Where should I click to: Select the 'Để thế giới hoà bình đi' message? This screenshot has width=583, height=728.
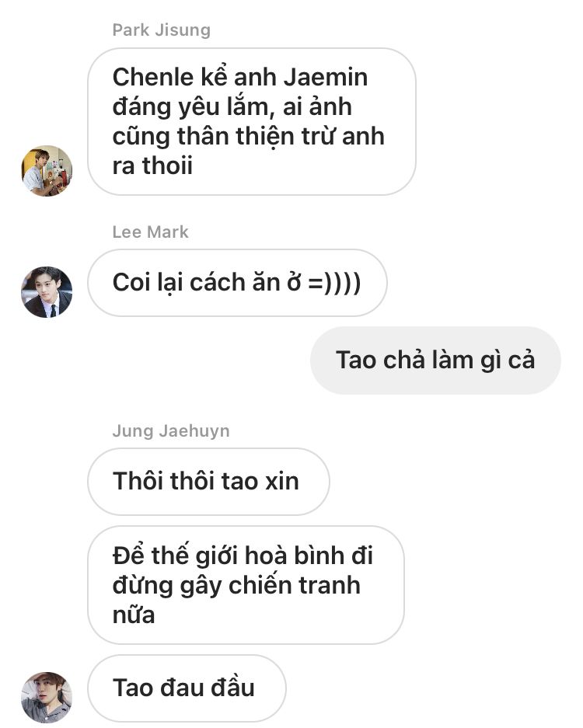point(246,585)
